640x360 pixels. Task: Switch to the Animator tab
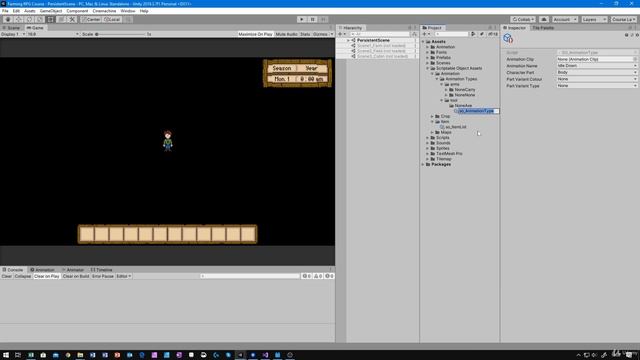[73, 270]
